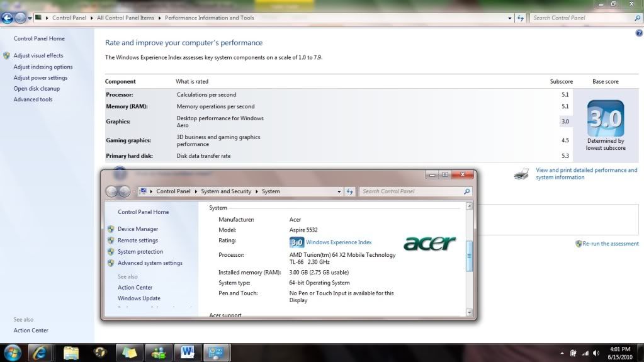Open Microsoft Word from taskbar
The height and width of the screenshot is (362, 644).
point(188,353)
